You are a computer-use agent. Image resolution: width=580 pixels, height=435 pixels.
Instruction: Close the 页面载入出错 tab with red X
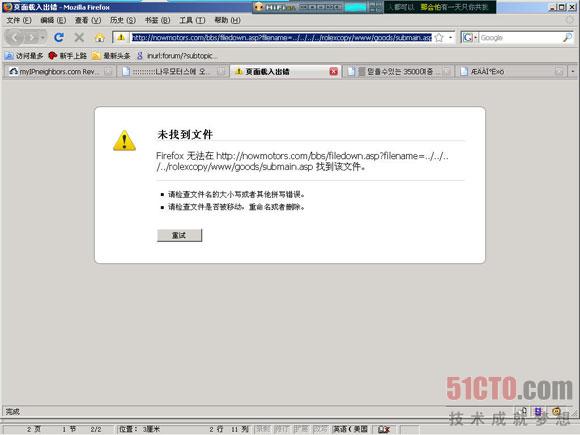334,71
